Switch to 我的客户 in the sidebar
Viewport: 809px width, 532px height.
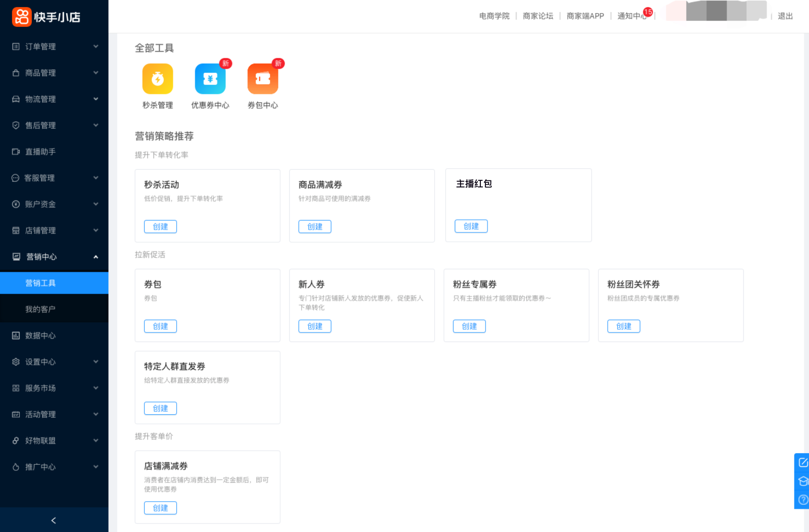[x=40, y=308]
